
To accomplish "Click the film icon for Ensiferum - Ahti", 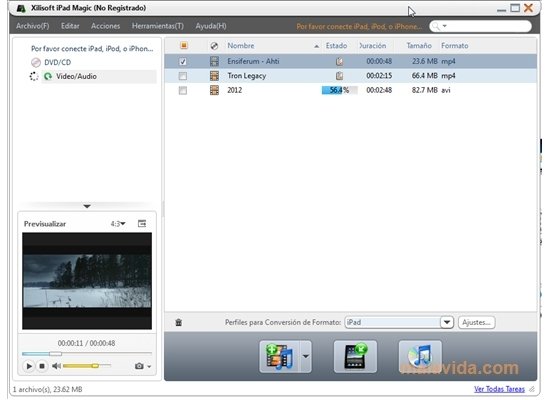I will (x=214, y=61).
